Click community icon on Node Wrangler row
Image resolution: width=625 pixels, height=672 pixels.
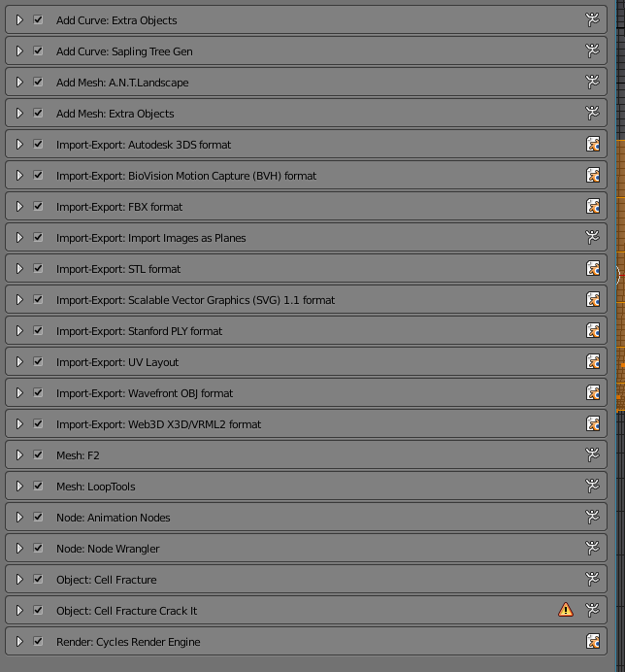coord(592,548)
